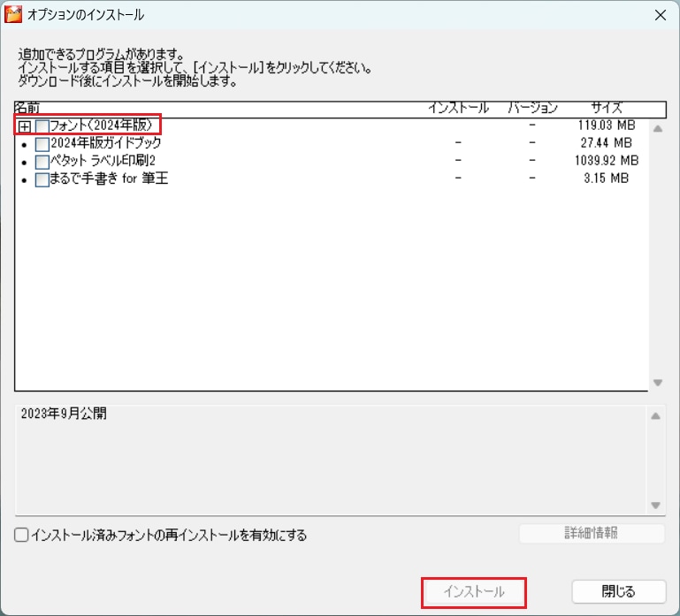680x616 pixels.
Task: Select the インストール column header
Action: pos(458,108)
